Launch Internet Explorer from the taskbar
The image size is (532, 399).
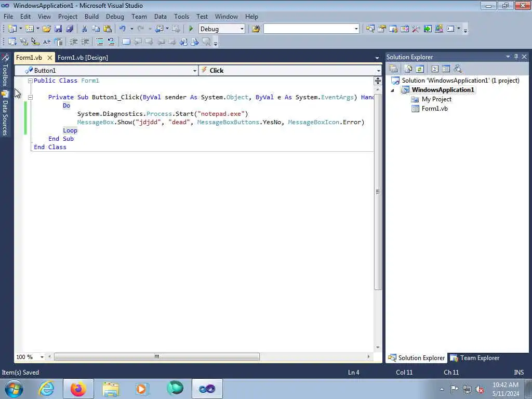tap(46, 389)
